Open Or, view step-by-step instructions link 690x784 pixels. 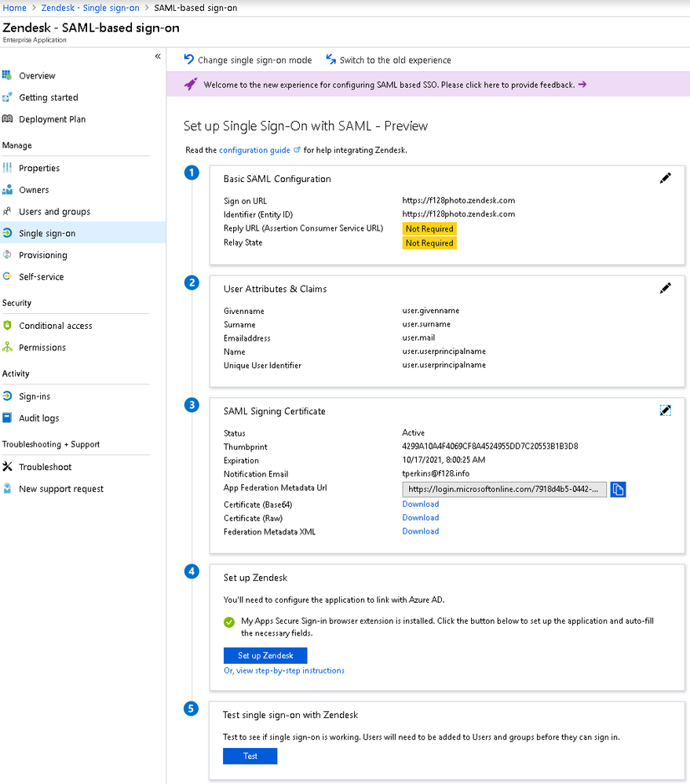(x=284, y=670)
